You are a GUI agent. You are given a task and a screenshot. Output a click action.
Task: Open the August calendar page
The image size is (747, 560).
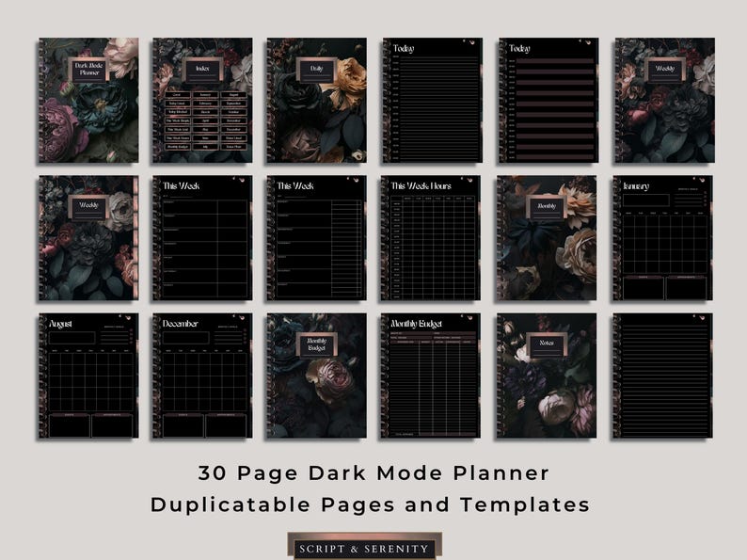point(88,376)
